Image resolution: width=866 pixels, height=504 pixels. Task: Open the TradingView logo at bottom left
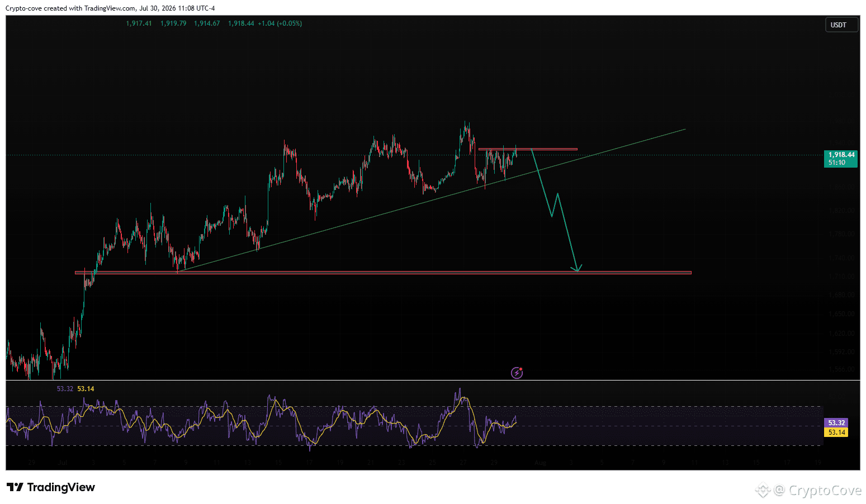pos(51,487)
